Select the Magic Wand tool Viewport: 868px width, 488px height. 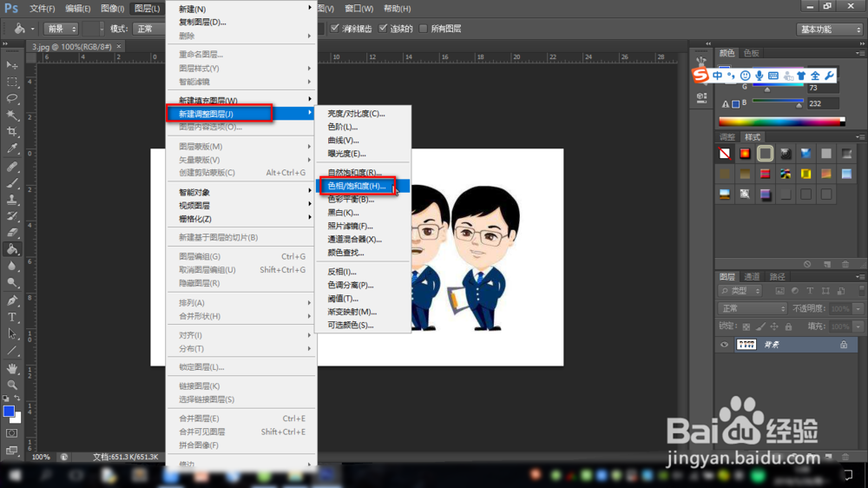(x=11, y=115)
